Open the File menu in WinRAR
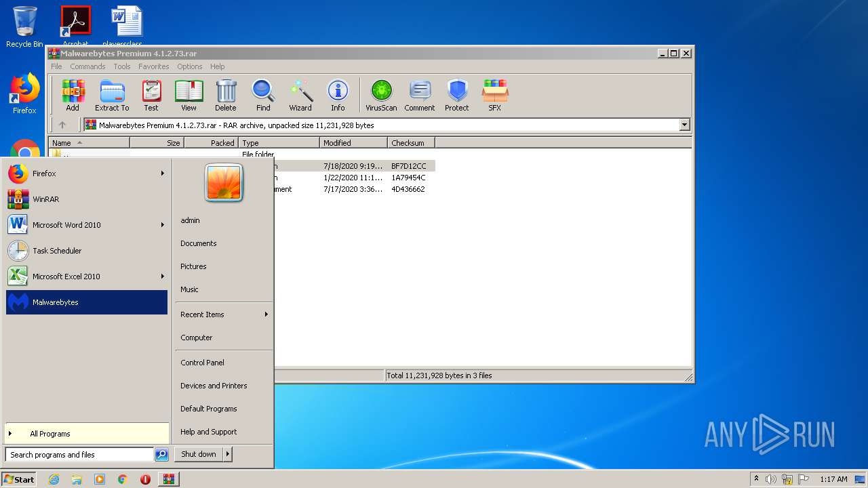Screen dimensions: 868x488 (x=56, y=66)
